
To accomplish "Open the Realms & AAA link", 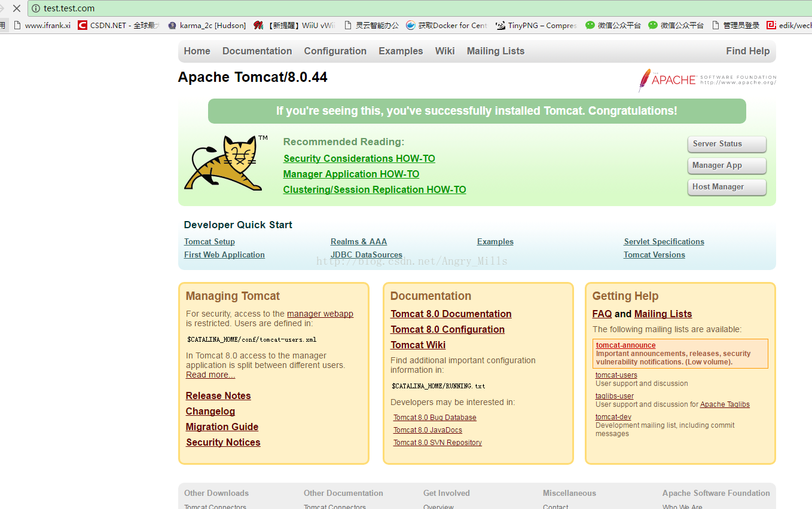I will point(359,242).
